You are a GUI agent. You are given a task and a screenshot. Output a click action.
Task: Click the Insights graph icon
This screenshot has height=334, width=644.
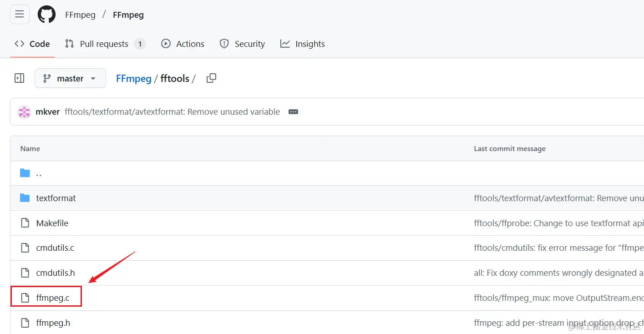[285, 44]
